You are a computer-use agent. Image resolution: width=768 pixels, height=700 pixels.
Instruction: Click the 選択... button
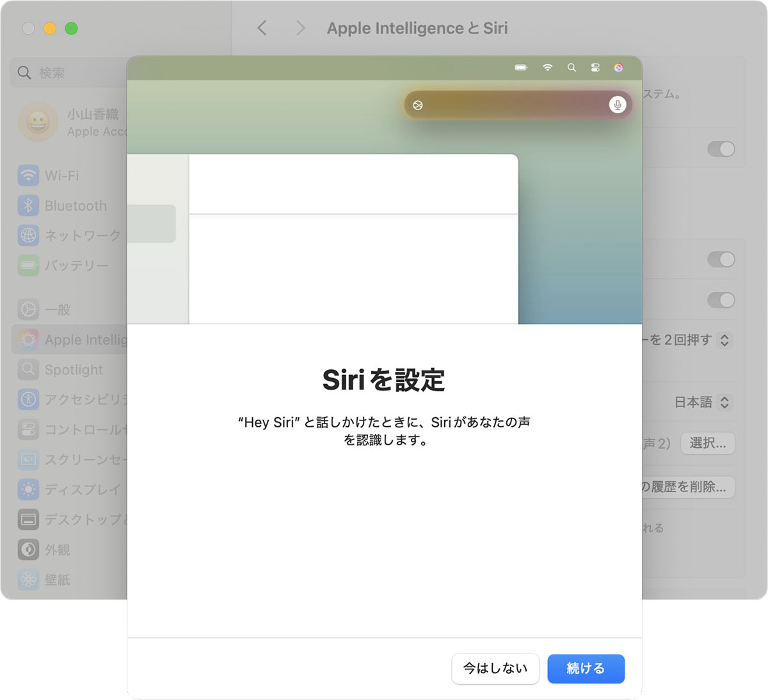tap(708, 443)
